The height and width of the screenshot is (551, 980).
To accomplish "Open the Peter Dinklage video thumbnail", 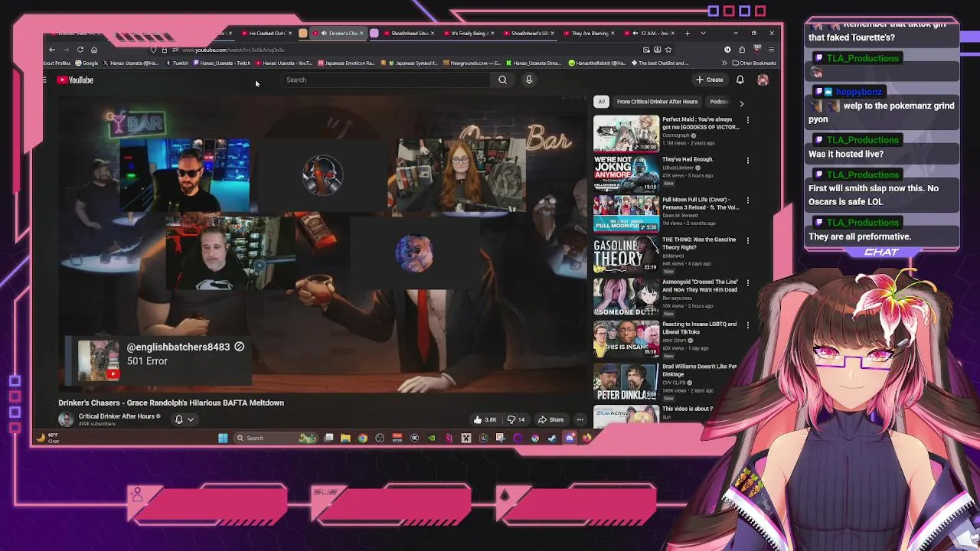I will tap(626, 381).
